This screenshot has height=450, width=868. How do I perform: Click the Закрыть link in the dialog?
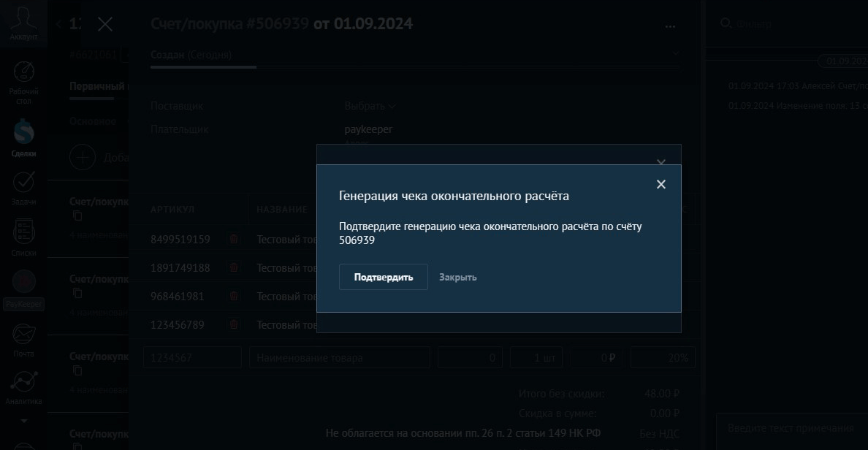pos(457,278)
